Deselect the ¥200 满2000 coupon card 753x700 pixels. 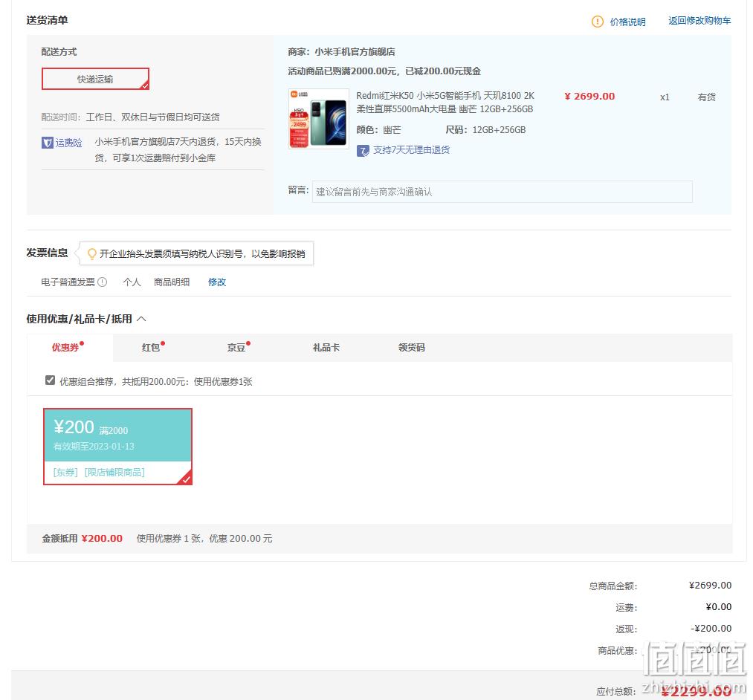pos(117,447)
